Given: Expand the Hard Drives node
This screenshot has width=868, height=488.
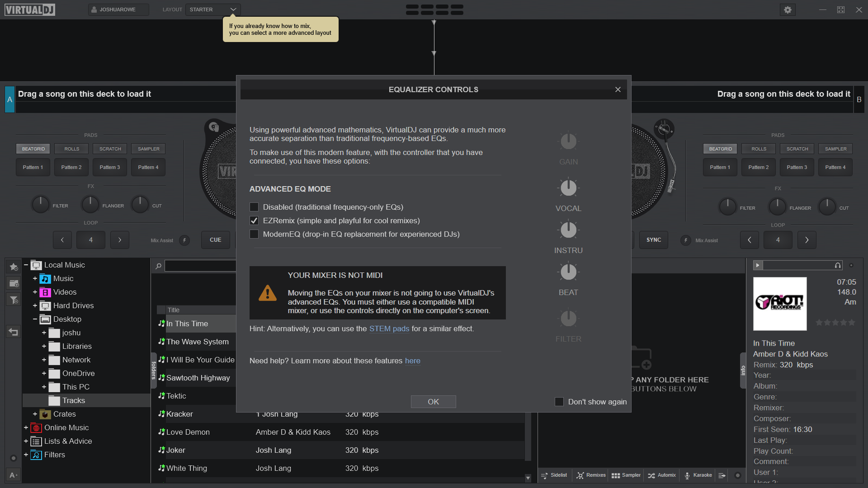Looking at the screenshot, I should coord(35,306).
